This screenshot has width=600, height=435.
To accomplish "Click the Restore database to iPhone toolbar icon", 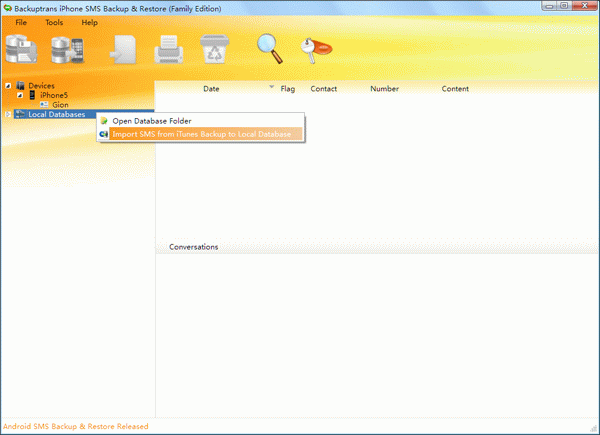I will click(68, 50).
